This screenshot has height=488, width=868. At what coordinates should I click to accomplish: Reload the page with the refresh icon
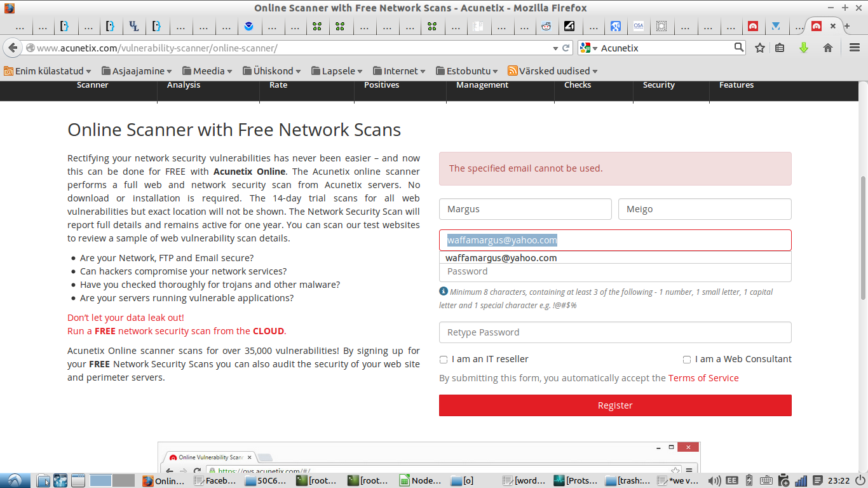(x=566, y=48)
